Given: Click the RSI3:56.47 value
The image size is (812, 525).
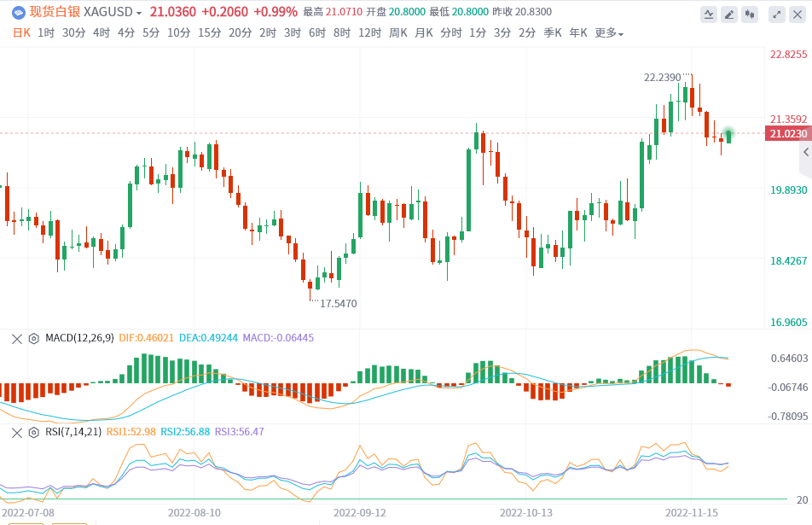Looking at the screenshot, I should [239, 432].
